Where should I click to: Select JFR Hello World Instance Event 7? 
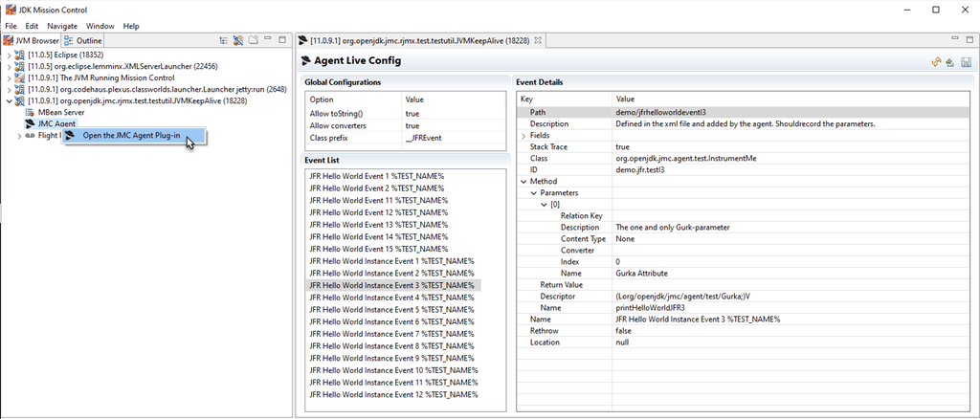tap(391, 334)
